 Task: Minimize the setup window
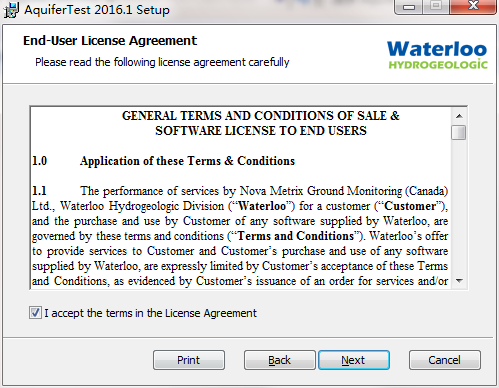click(409, 7)
